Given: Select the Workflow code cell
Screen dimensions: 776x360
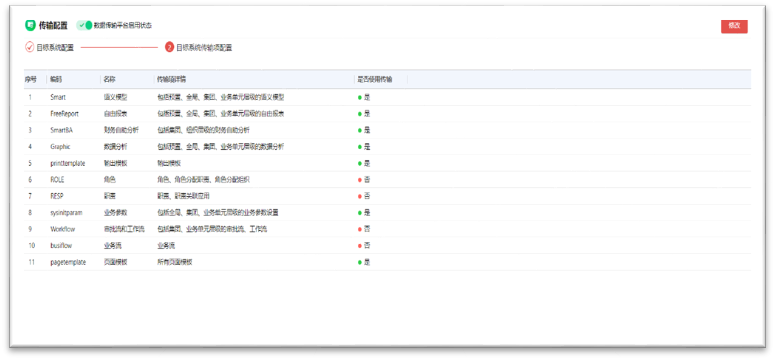Looking at the screenshot, I should tap(62, 229).
